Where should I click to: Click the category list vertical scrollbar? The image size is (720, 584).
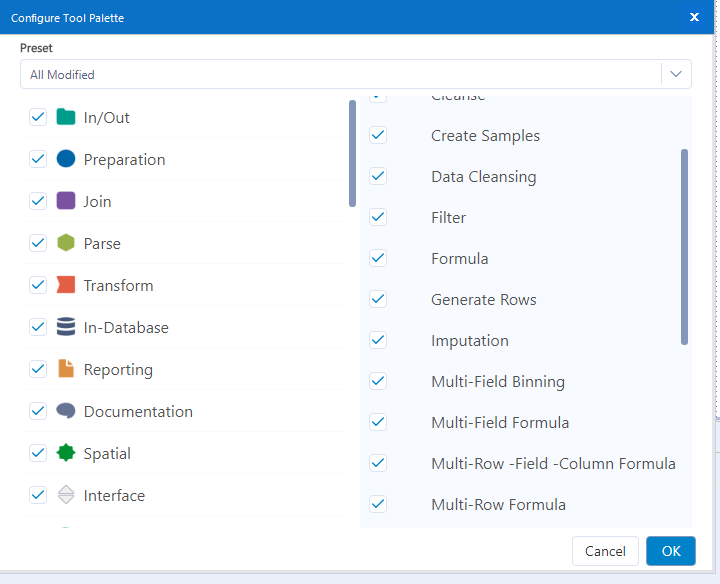coord(352,153)
